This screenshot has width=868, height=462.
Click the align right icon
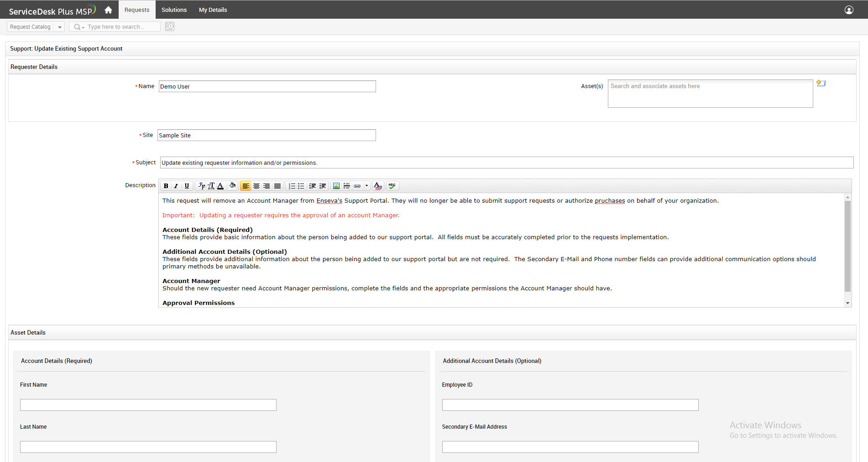(x=267, y=186)
